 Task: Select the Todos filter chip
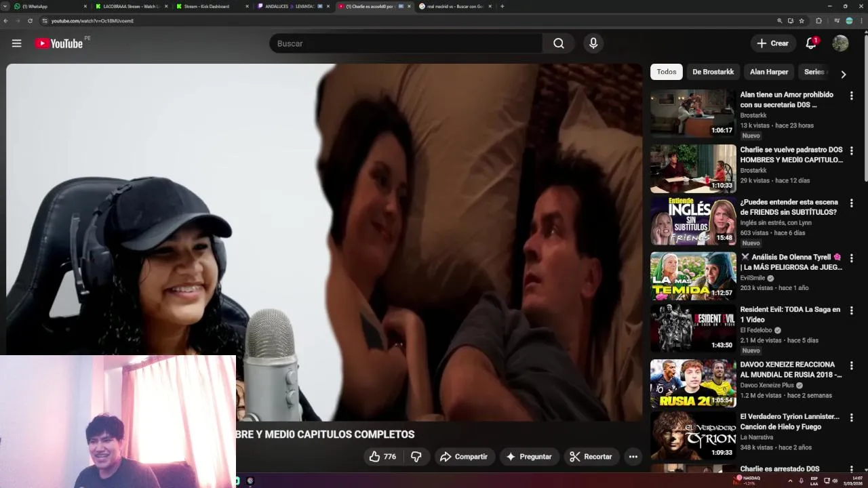point(667,72)
